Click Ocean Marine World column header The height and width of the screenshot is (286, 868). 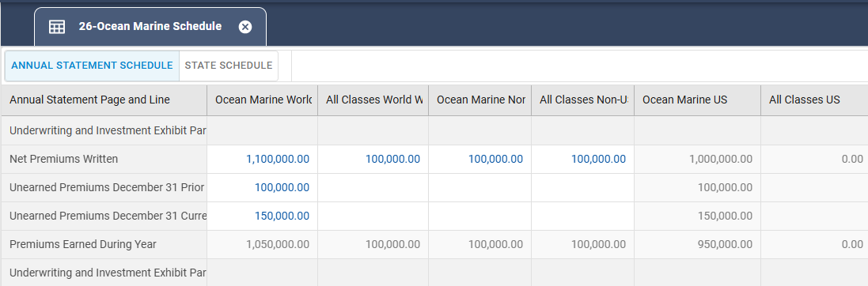[263, 100]
